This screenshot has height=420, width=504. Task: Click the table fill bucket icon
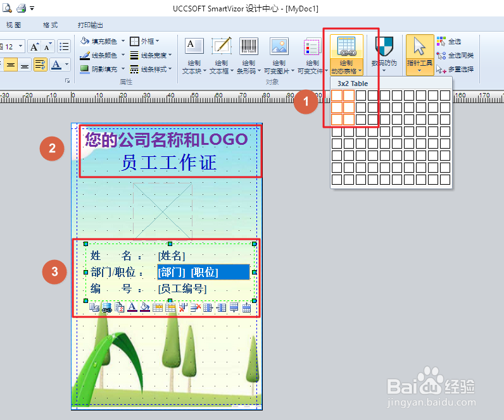pos(144,307)
